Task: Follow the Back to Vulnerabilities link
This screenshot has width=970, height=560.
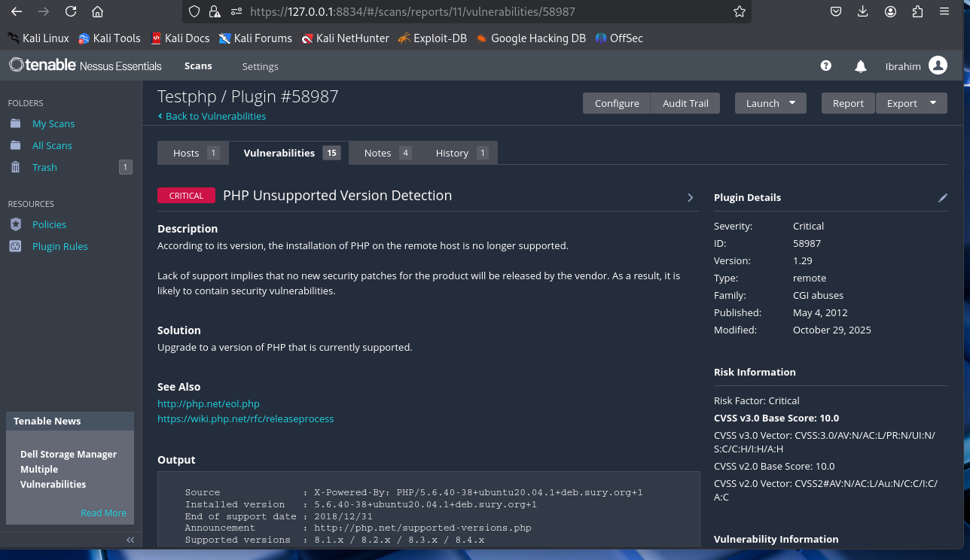Action: [212, 116]
